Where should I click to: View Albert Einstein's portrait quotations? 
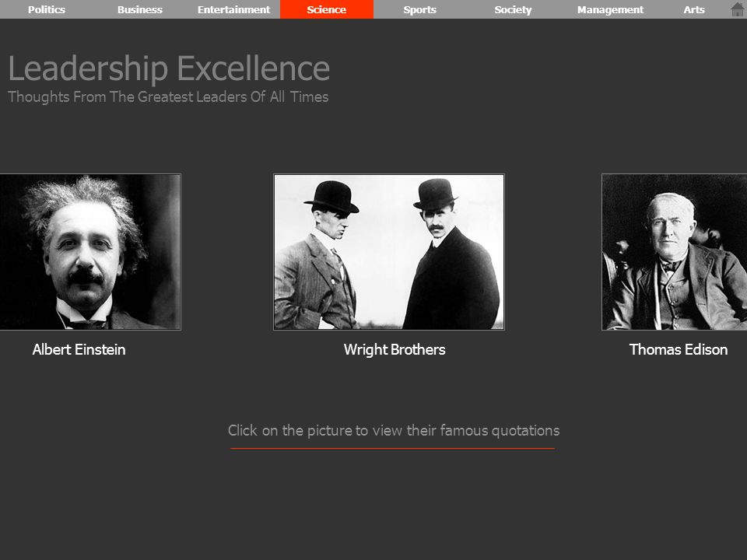(90, 252)
